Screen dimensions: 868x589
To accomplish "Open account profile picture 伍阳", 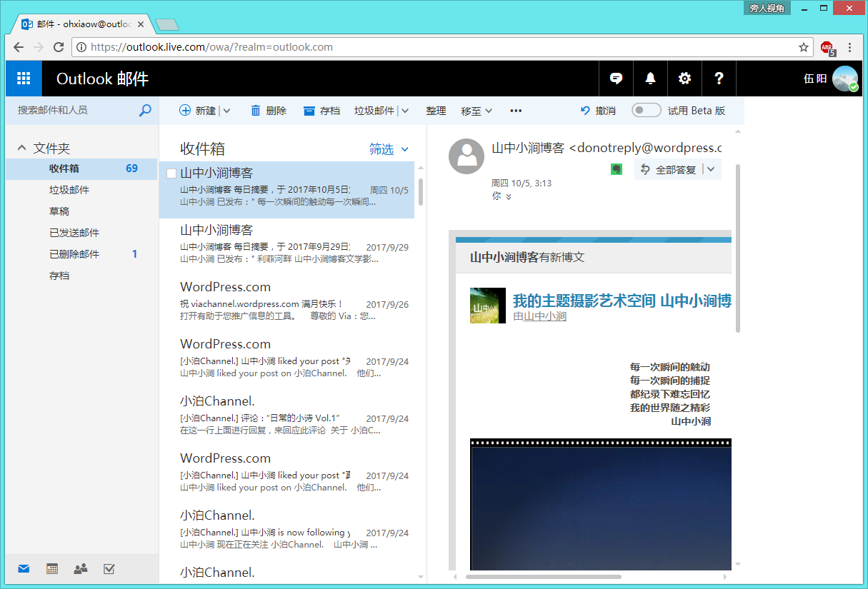I will tap(845, 79).
